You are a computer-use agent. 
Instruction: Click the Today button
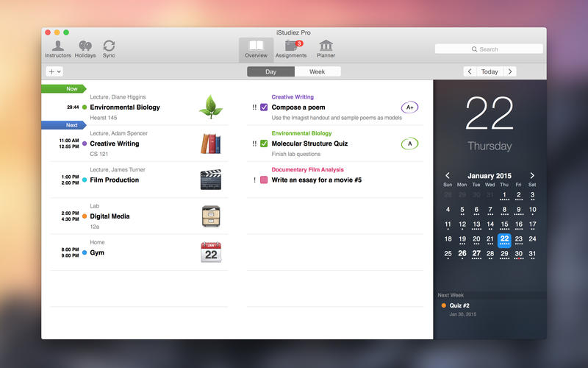tap(490, 71)
